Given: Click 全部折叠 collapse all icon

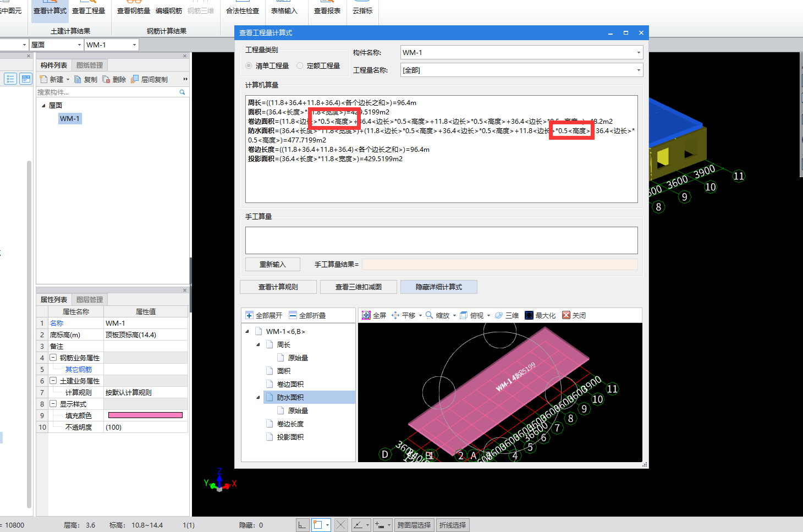Looking at the screenshot, I should 293,315.
